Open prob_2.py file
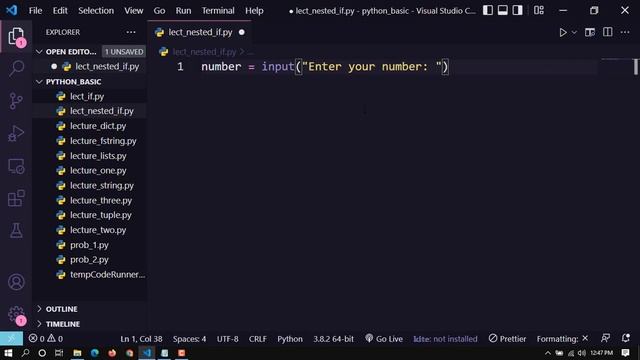The height and width of the screenshot is (360, 640). pyautogui.click(x=89, y=260)
